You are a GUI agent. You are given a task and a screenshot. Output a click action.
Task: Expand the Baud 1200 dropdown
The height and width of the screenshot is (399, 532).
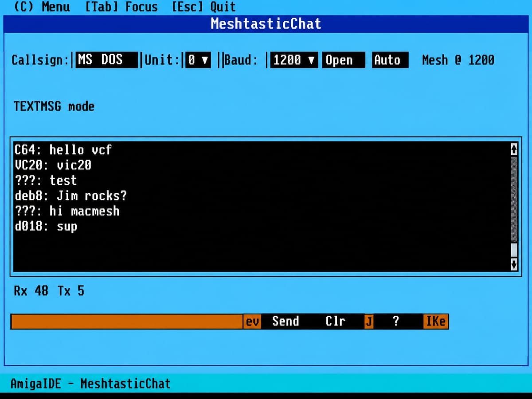click(294, 60)
